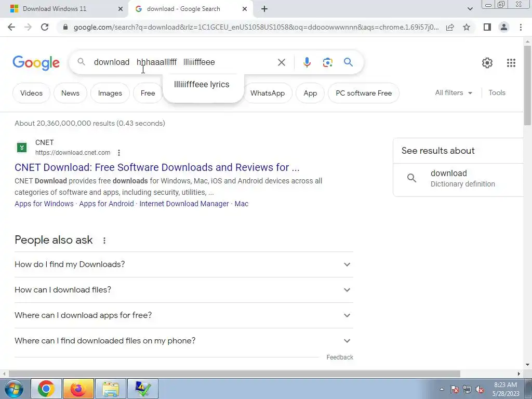Open the Mac sitelink
Image resolution: width=532 pixels, height=399 pixels.
[242, 204]
